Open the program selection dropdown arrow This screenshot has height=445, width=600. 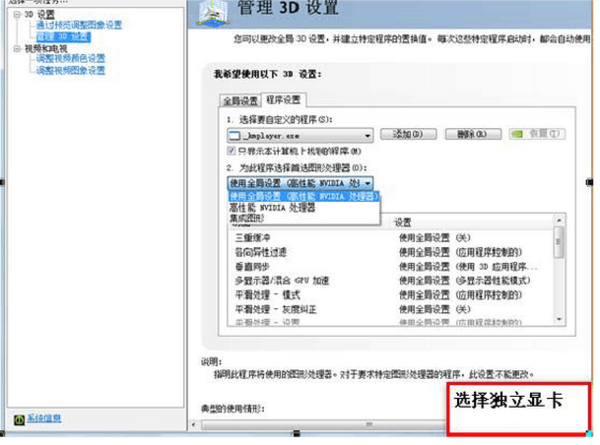368,134
